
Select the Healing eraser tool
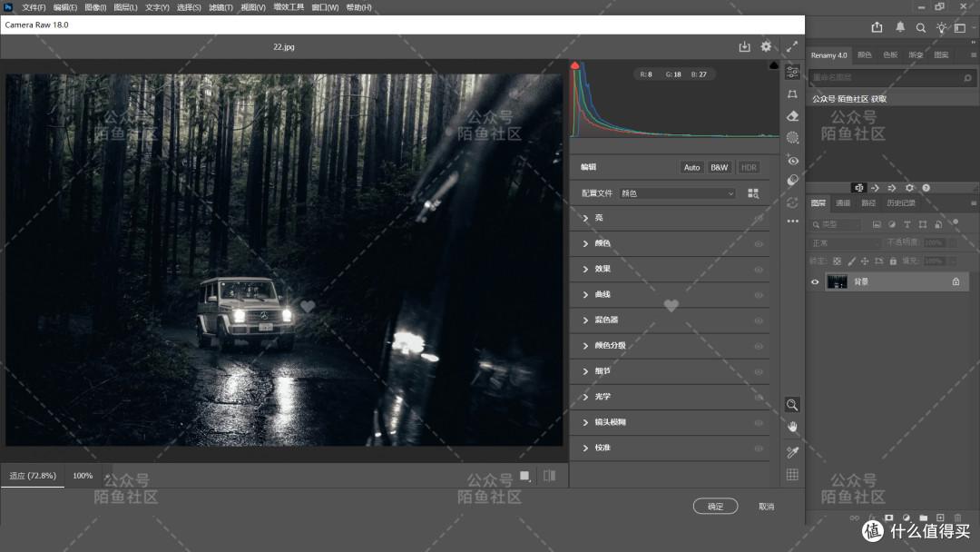pos(792,116)
